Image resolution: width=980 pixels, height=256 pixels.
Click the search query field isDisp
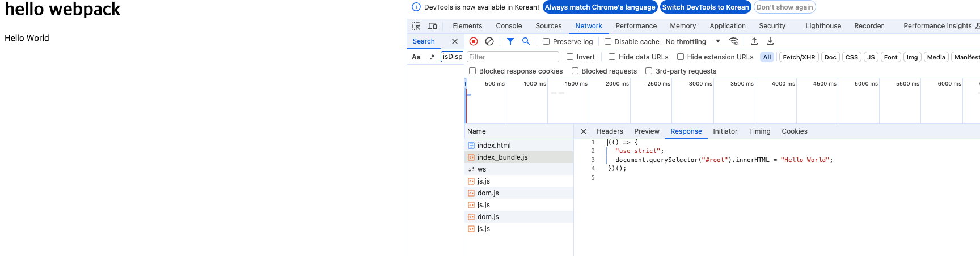click(452, 57)
